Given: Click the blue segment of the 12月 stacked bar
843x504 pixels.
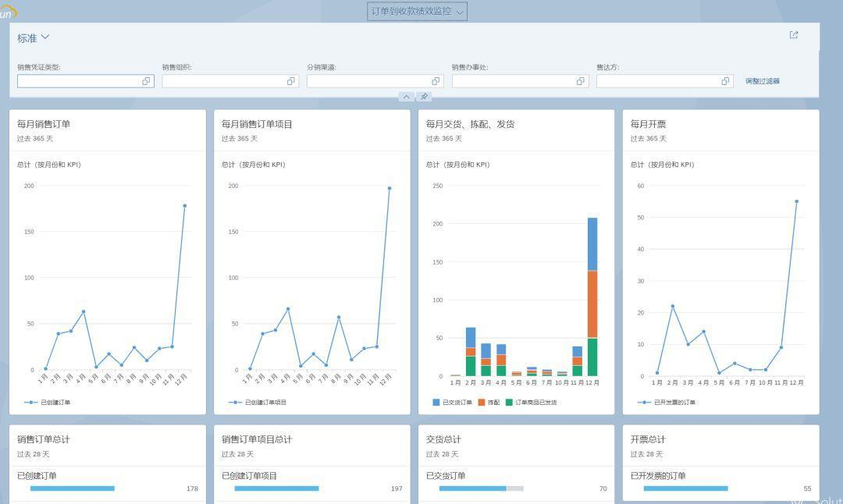Looking at the screenshot, I should pos(592,244).
